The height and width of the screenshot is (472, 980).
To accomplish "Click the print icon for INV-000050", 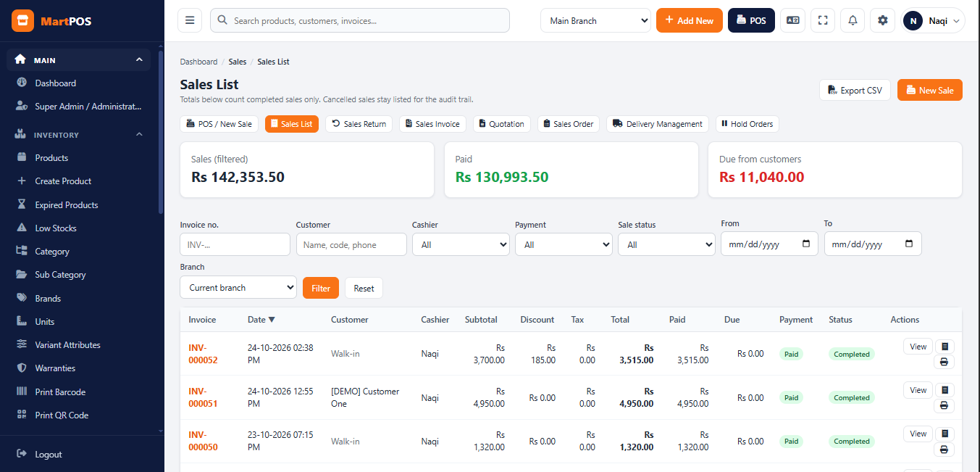I will coord(944,450).
